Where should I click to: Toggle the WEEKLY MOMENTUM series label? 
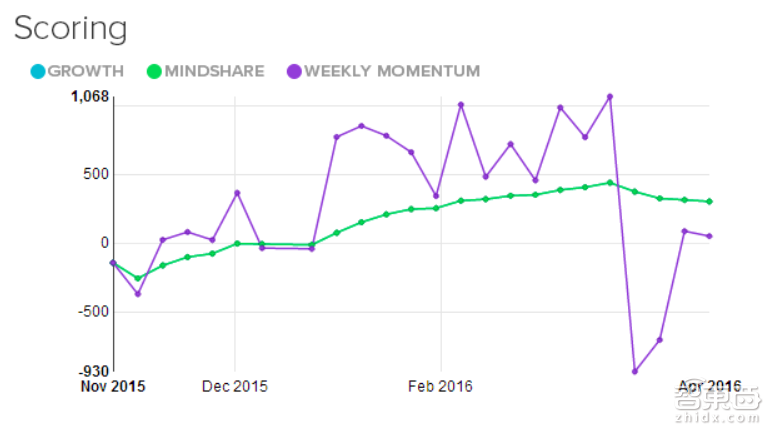392,71
